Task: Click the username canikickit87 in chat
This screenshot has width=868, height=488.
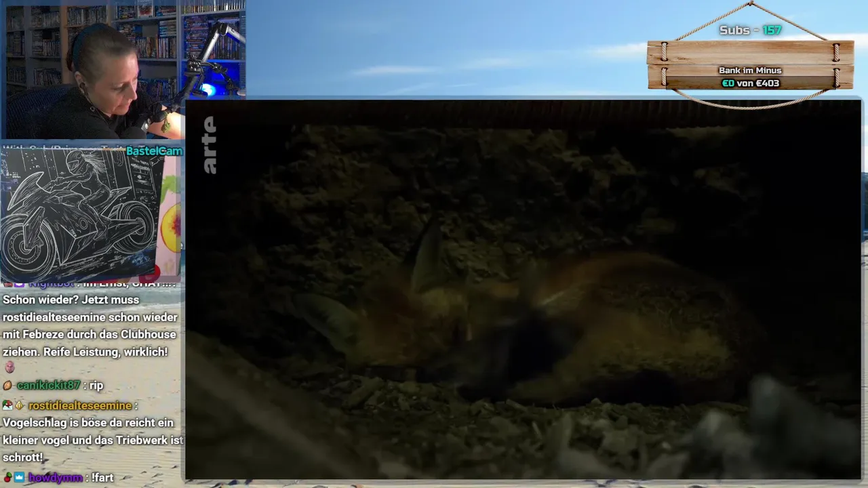Action: (47, 385)
